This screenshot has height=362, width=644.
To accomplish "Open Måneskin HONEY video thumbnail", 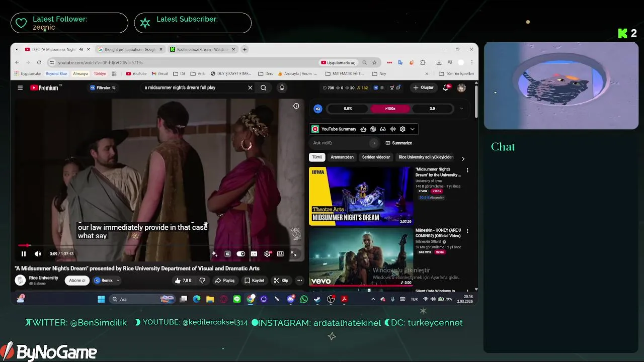I will (x=361, y=257).
